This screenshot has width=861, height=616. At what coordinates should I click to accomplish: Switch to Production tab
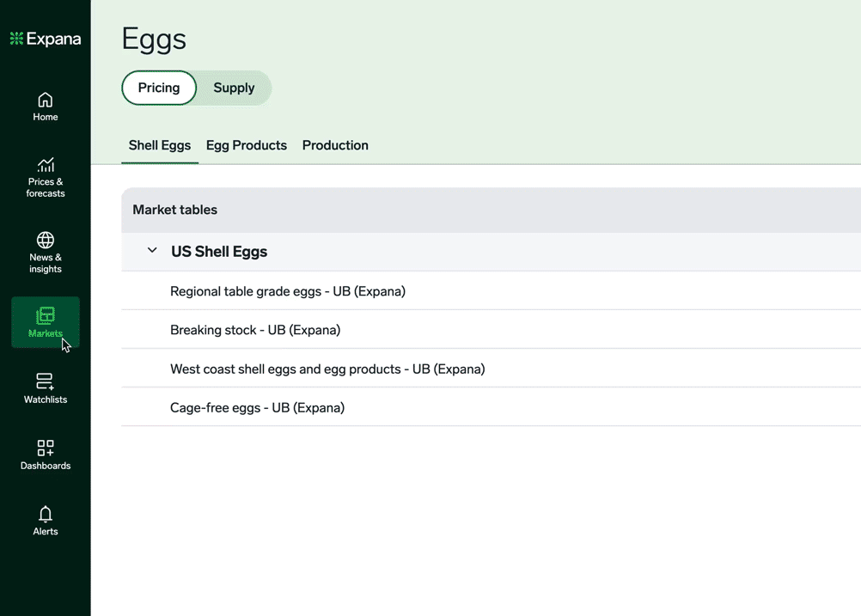335,145
